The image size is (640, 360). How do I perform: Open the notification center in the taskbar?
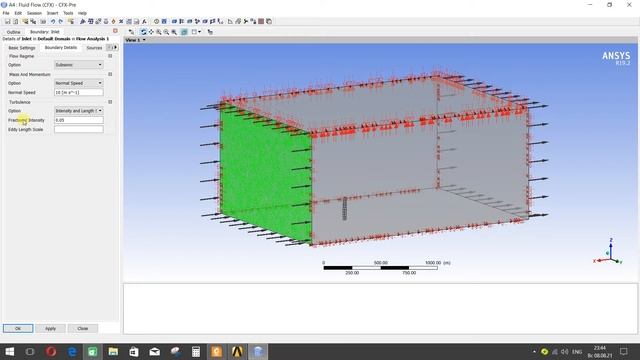[x=623, y=351]
